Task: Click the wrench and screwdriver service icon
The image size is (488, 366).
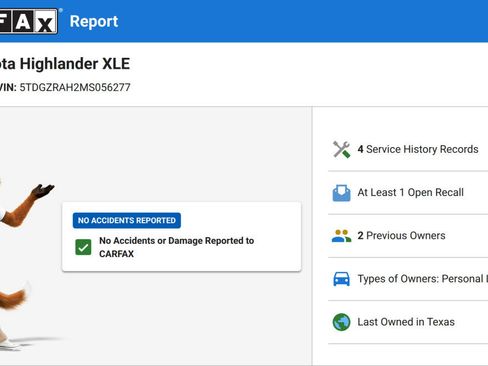Action: tap(341, 149)
